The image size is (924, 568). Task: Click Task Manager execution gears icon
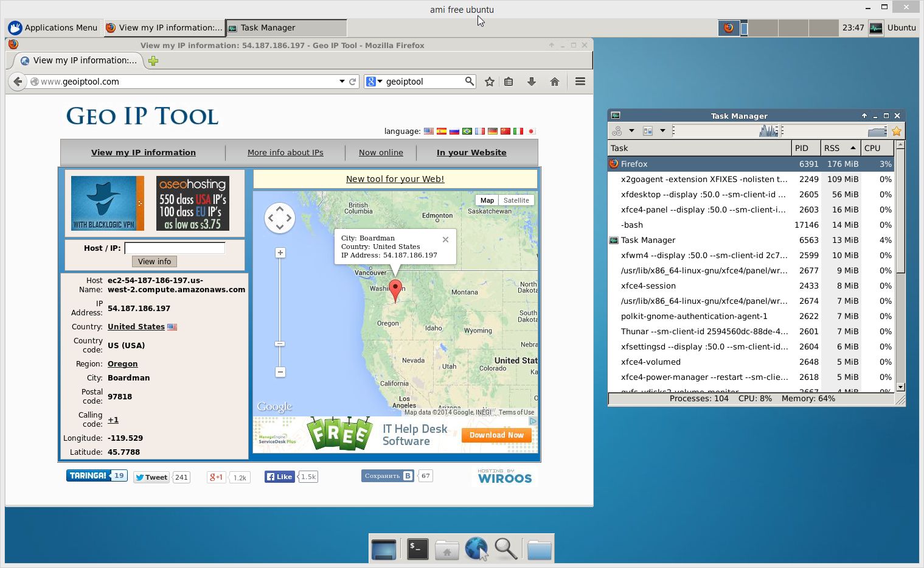pos(617,131)
